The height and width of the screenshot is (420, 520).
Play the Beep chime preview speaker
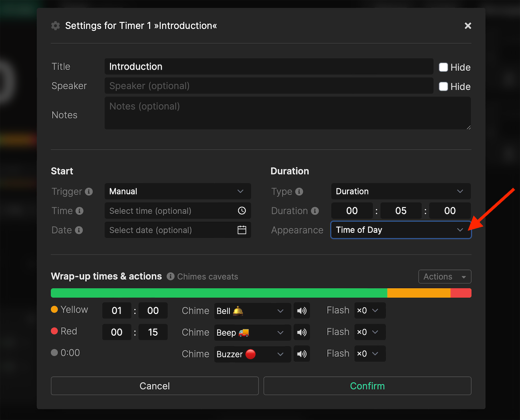tap(302, 332)
